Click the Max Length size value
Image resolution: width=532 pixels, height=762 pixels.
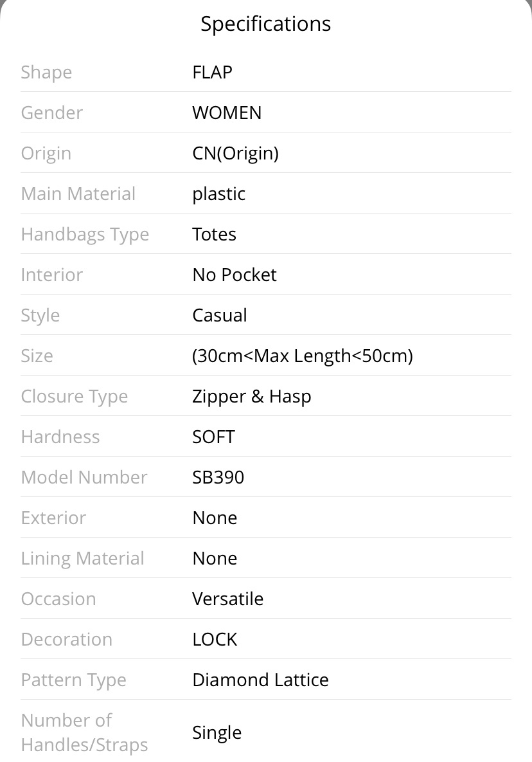click(303, 356)
